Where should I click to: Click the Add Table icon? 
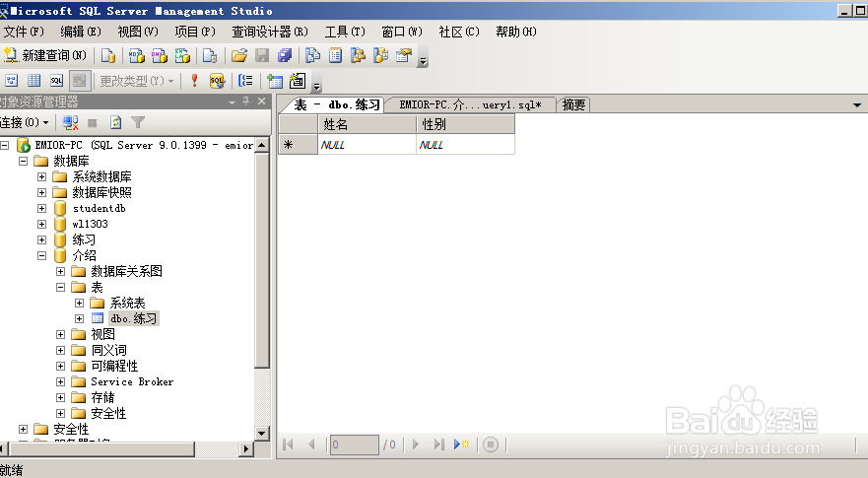[x=275, y=81]
